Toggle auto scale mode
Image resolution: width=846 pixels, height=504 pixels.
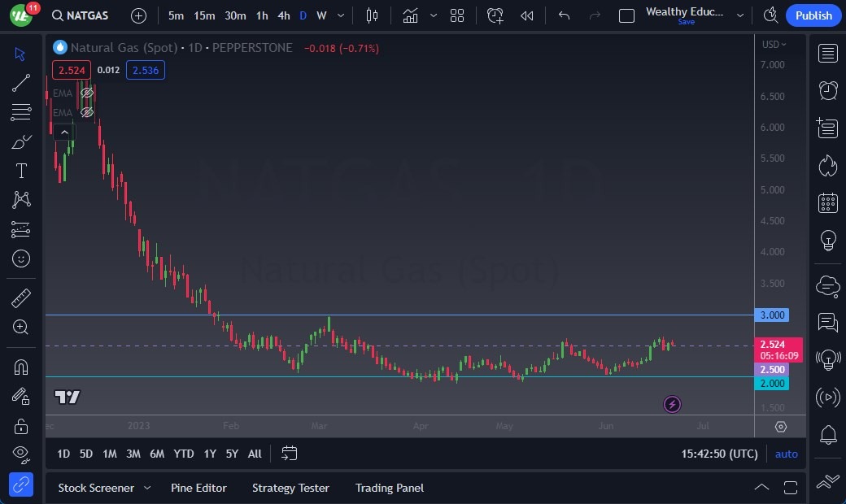click(786, 454)
